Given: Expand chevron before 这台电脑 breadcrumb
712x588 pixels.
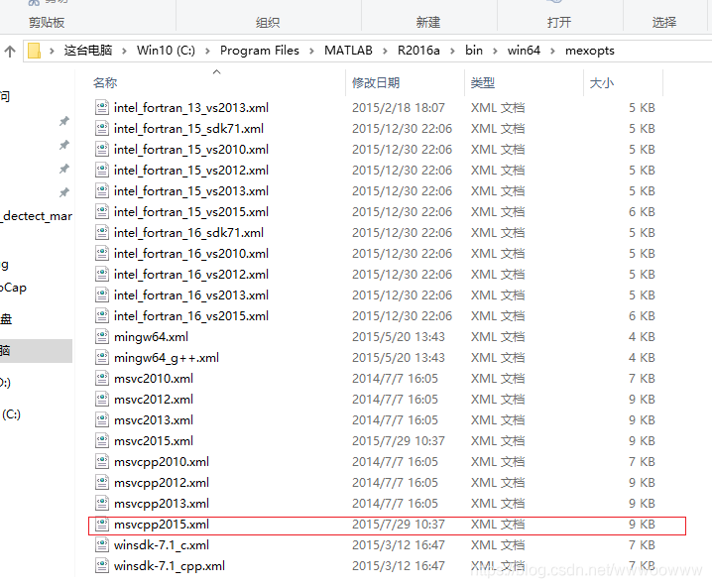Looking at the screenshot, I should [x=52, y=51].
